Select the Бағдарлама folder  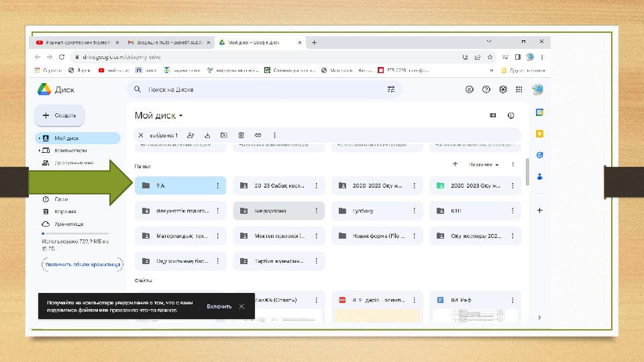point(279,210)
